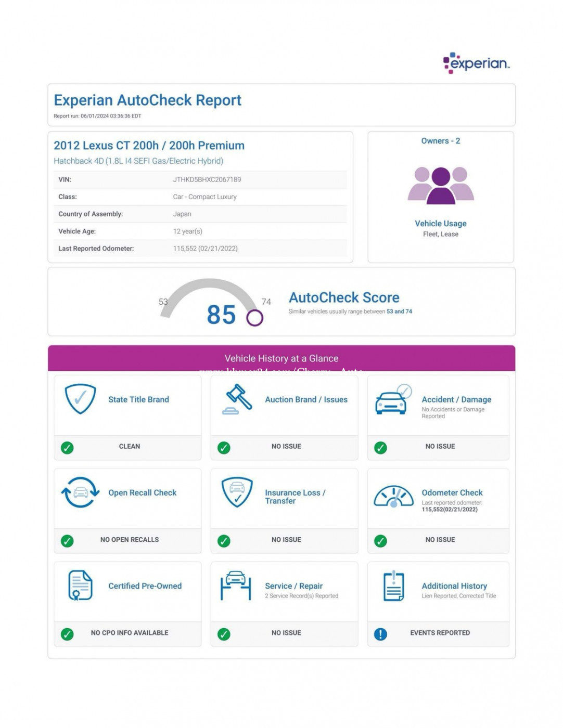Open the Vehicle Usage link
The image size is (563, 728).
pos(441,224)
